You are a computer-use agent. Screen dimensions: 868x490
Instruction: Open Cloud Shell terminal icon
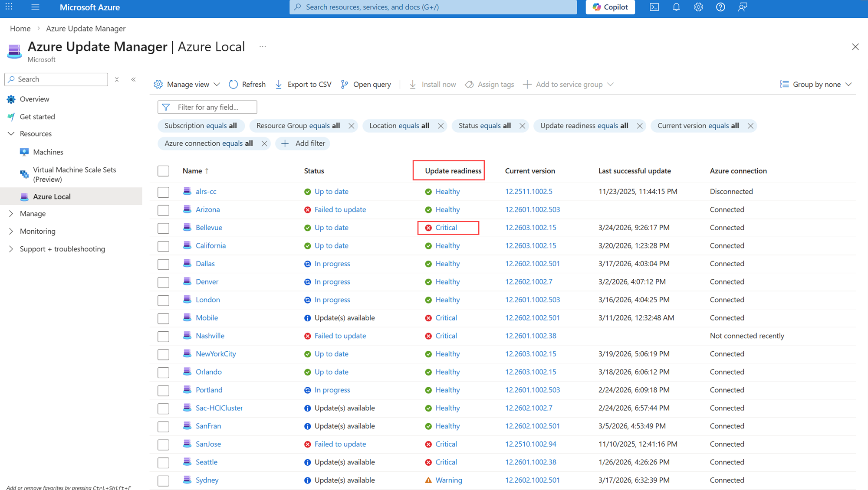[654, 7]
